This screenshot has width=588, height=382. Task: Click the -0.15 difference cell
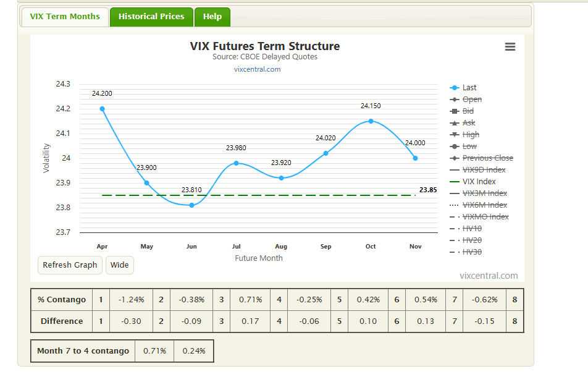click(x=484, y=321)
